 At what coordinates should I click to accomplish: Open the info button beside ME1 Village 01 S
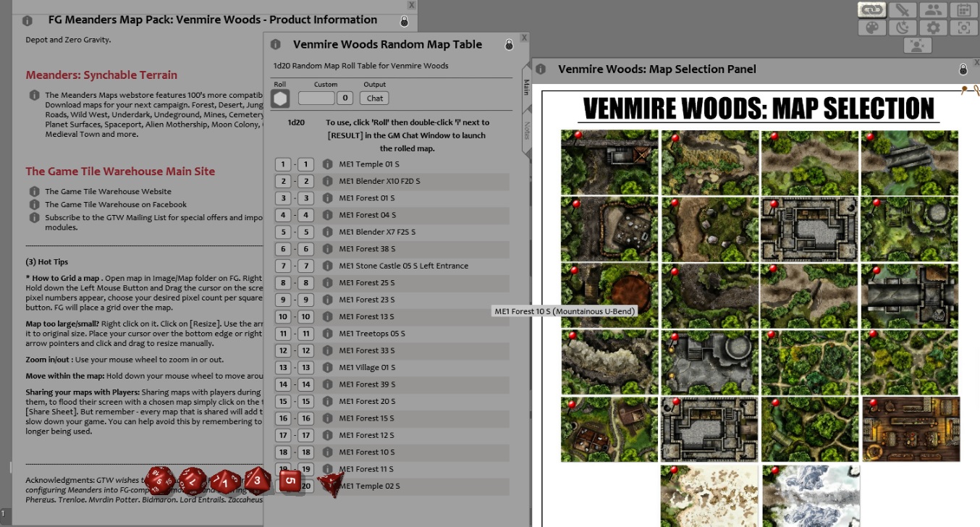[x=328, y=367]
